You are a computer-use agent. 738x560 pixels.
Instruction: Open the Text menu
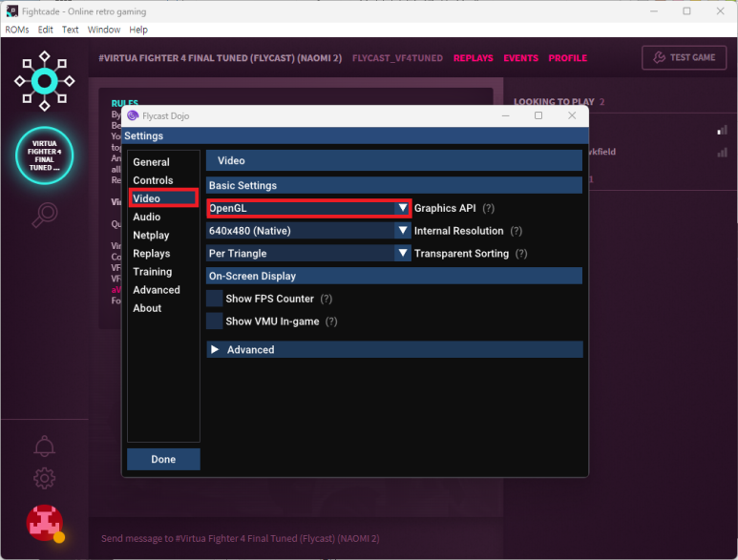70,30
